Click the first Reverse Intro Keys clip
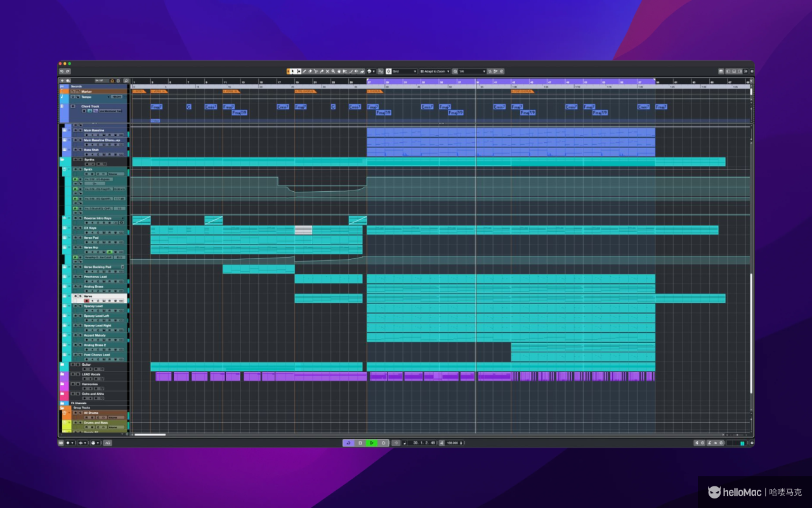 tap(141, 220)
